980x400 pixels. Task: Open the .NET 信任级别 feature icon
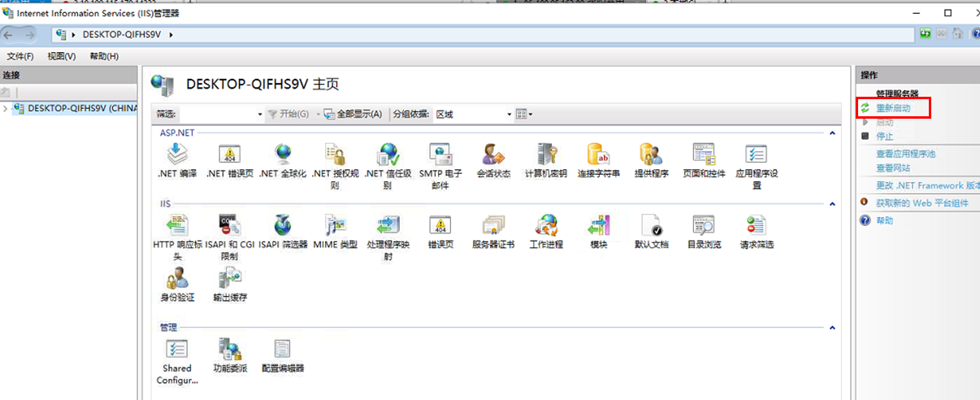[388, 154]
